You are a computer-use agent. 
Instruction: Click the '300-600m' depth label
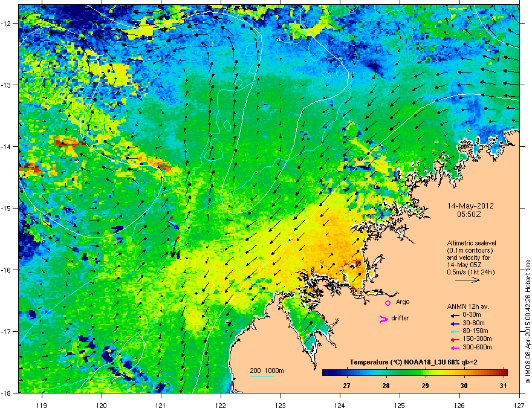point(477,347)
